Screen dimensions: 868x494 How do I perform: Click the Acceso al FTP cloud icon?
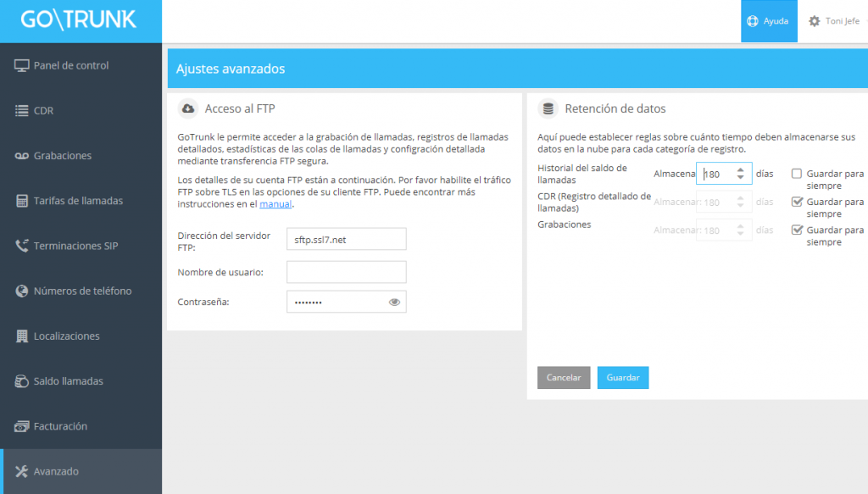tap(188, 108)
